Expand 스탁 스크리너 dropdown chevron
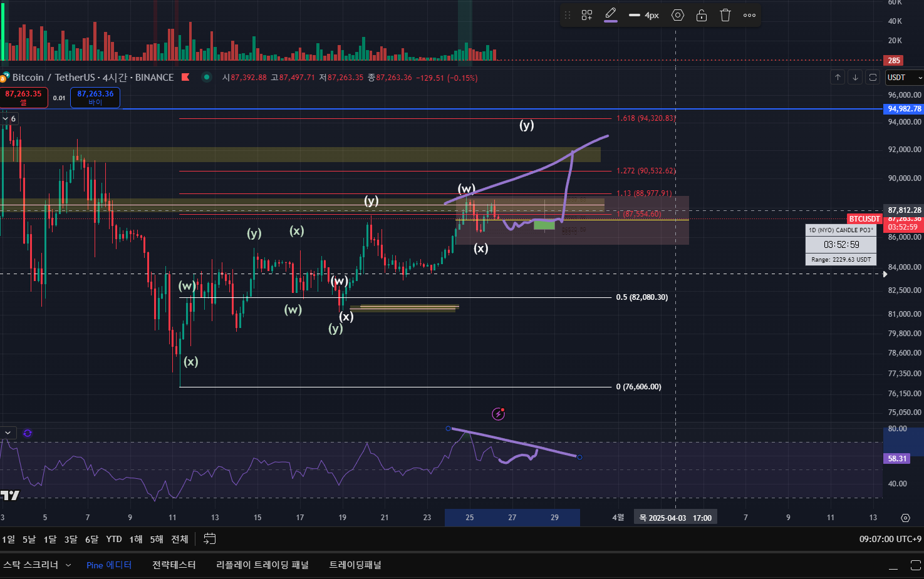The image size is (924, 579). pyautogui.click(x=68, y=565)
